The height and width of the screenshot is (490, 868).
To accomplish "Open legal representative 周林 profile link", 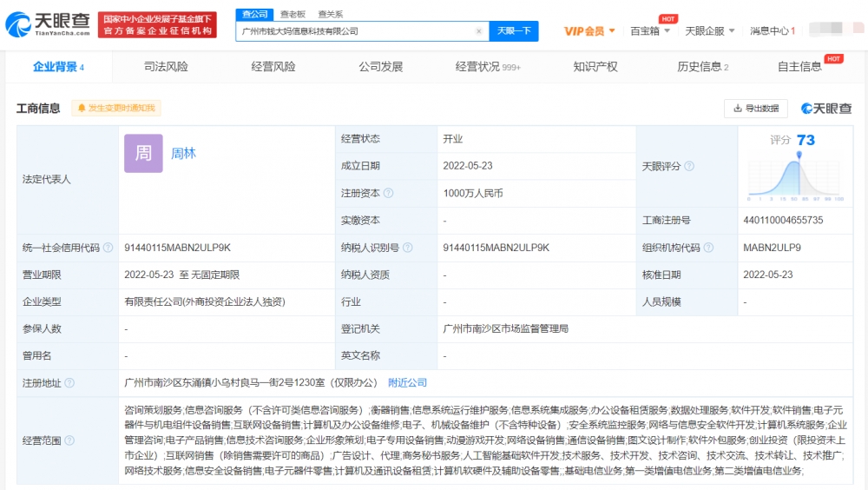I will [x=183, y=154].
